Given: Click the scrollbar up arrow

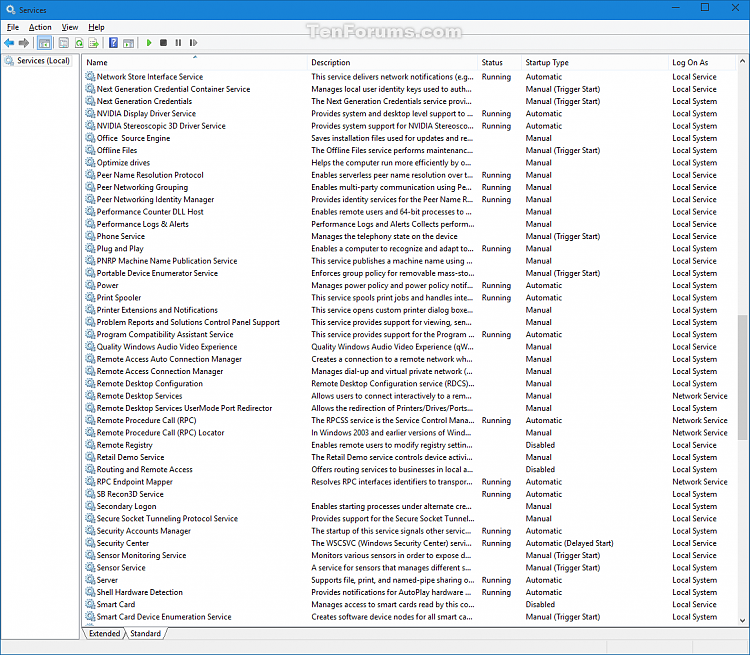Looking at the screenshot, I should 742,61.
